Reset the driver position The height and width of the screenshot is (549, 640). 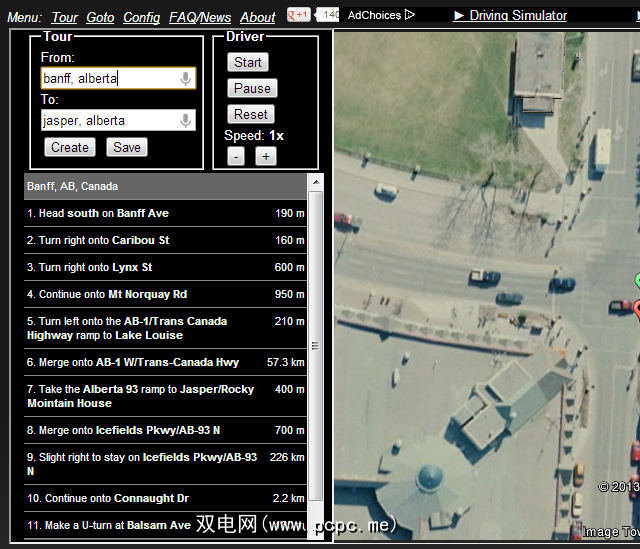click(x=250, y=114)
